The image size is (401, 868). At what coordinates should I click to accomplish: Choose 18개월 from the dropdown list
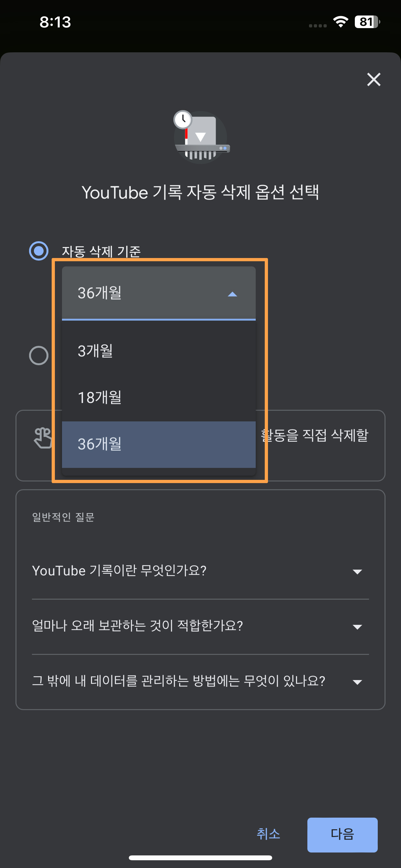pos(159,398)
